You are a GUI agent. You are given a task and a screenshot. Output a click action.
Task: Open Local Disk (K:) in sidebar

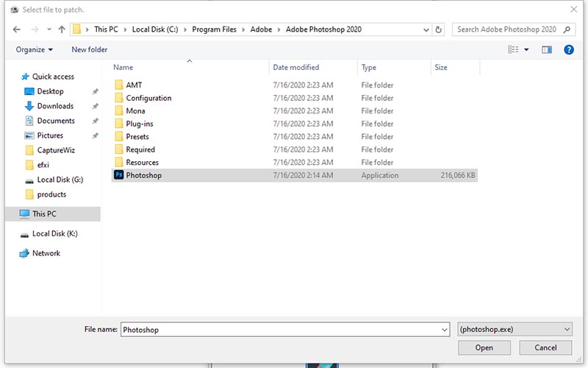tap(54, 233)
